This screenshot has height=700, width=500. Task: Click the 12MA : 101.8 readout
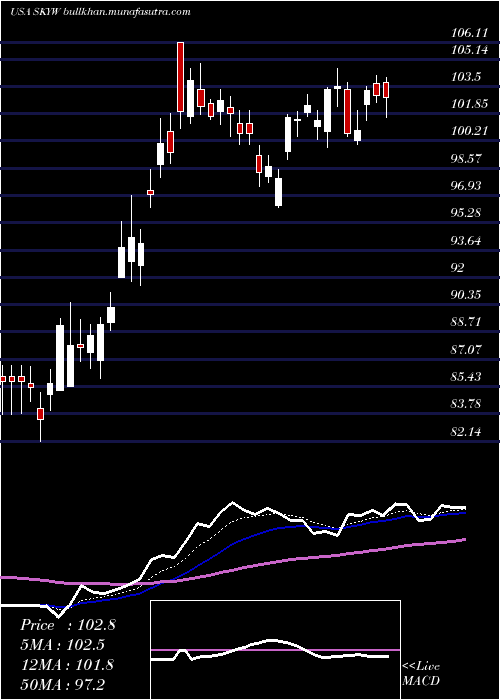67,665
